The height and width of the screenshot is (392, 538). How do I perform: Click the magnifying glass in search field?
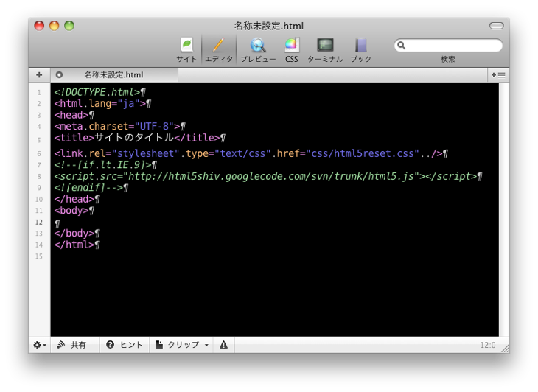pyautogui.click(x=402, y=46)
